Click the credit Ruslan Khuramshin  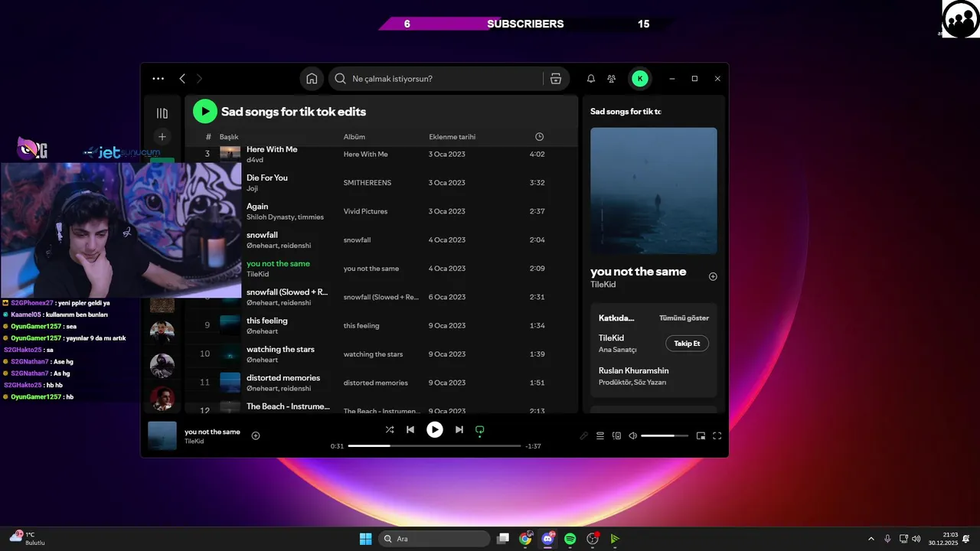[633, 370]
